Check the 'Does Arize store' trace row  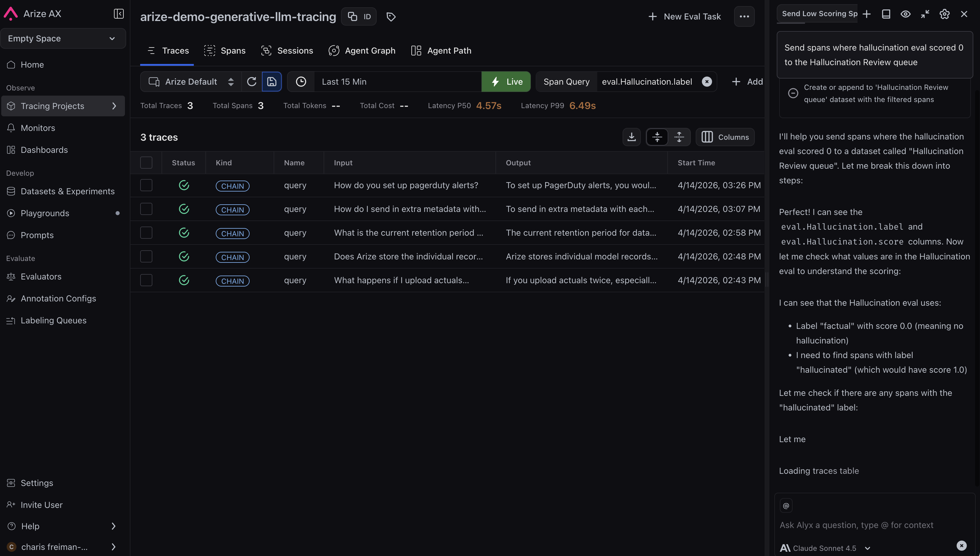[146, 256]
